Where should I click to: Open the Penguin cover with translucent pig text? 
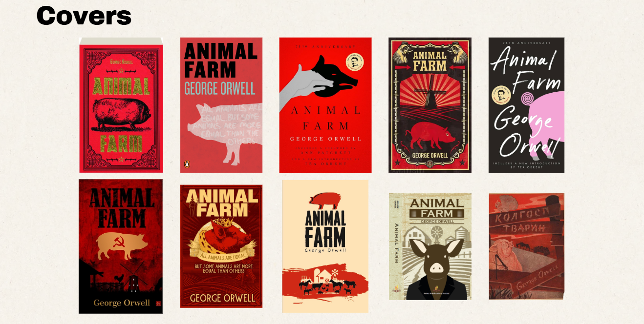click(x=221, y=105)
